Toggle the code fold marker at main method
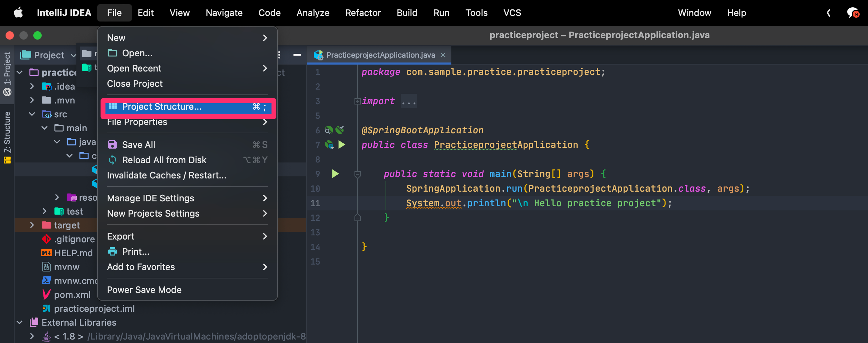868x343 pixels. (x=357, y=174)
